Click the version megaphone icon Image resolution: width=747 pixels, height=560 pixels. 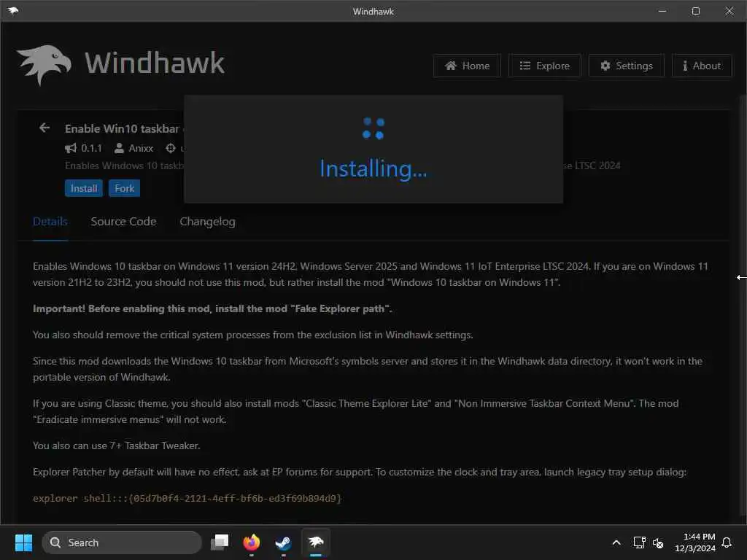[x=71, y=148]
